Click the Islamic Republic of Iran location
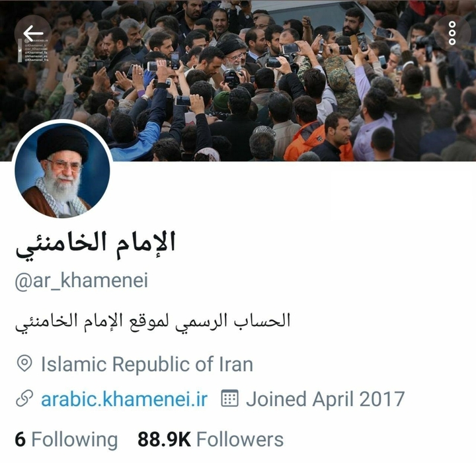 tap(147, 364)
